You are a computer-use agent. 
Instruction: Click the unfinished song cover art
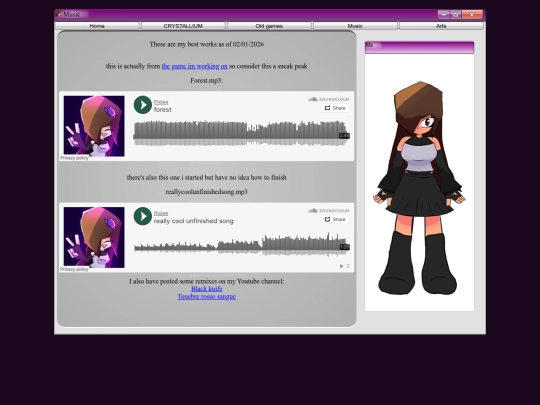tap(94, 237)
